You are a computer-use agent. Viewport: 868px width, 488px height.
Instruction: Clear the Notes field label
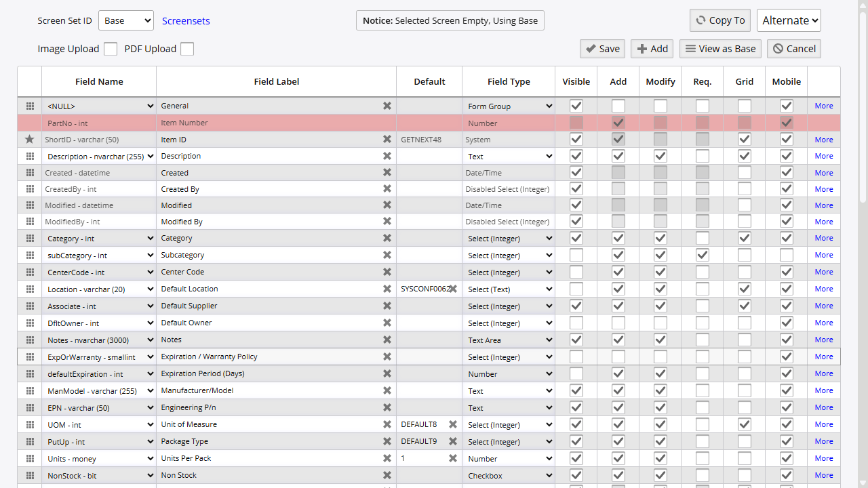pyautogui.click(x=387, y=340)
